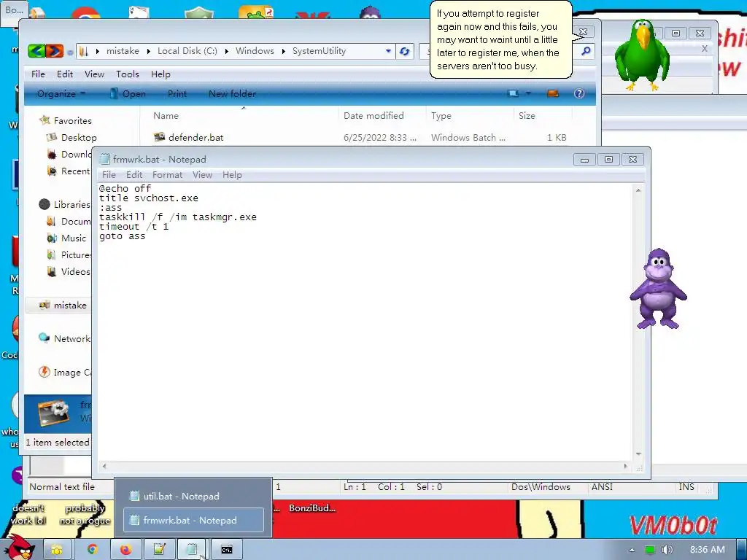Open the Explorer File menu
Image resolution: width=747 pixels, height=560 pixels.
[x=38, y=74]
